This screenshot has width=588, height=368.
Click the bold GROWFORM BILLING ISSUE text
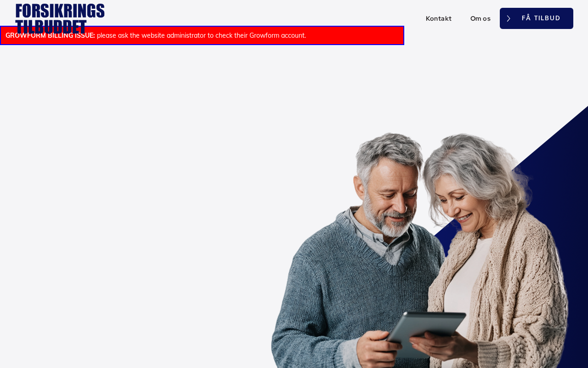pyautogui.click(x=50, y=35)
